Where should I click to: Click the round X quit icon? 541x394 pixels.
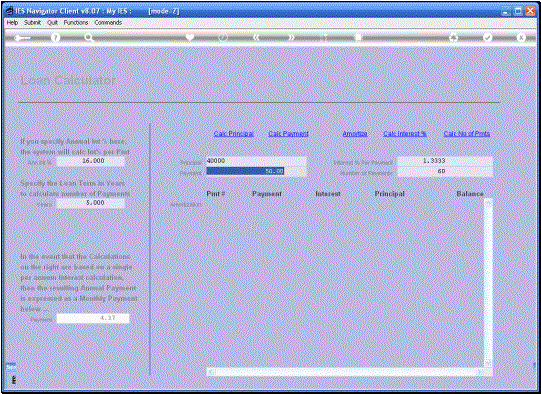tap(521, 37)
